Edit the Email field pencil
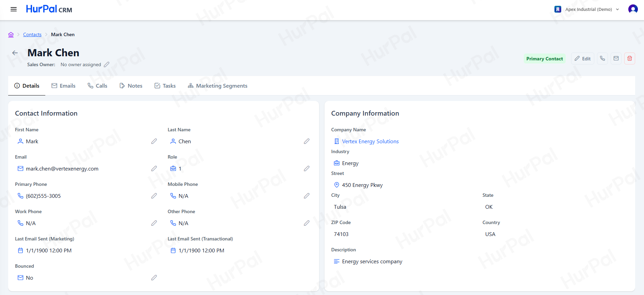 [x=154, y=168]
